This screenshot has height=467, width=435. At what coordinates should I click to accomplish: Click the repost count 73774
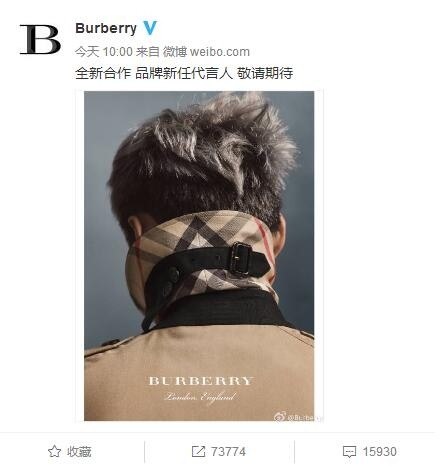228,452
